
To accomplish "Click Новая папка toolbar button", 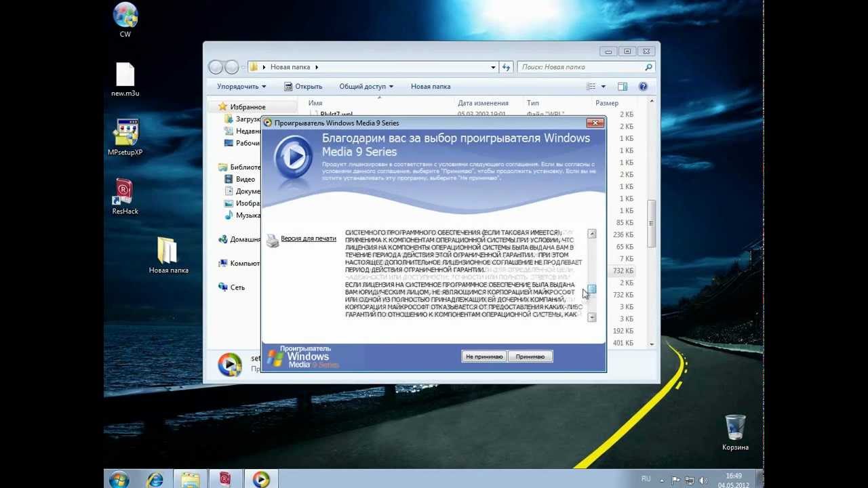I will tap(431, 87).
